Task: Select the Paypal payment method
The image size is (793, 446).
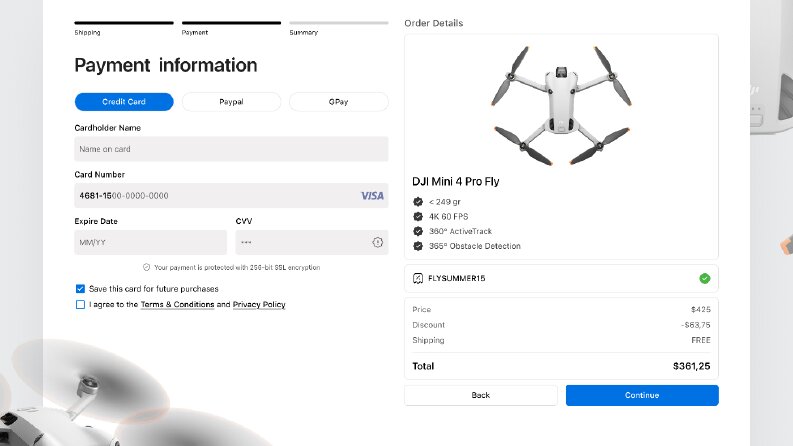Action: tap(231, 102)
